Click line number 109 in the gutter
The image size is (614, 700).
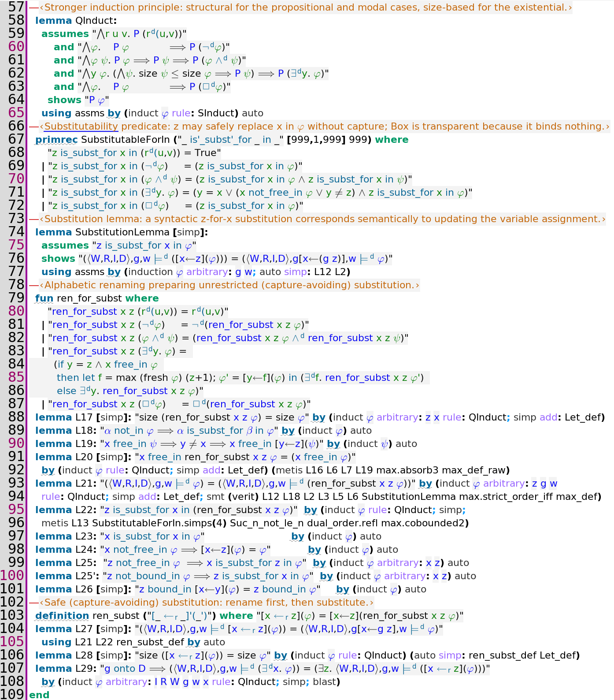point(13,694)
